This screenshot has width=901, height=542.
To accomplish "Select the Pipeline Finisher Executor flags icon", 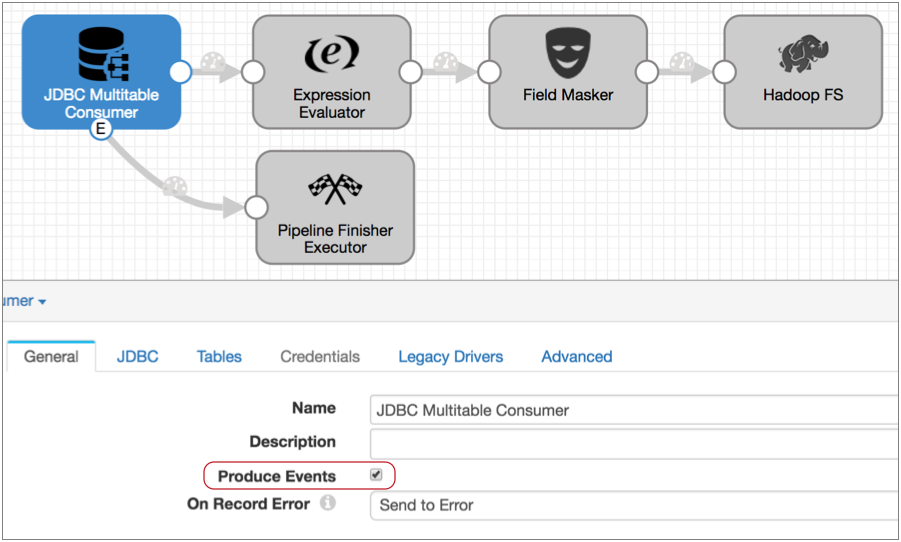I will [335, 189].
